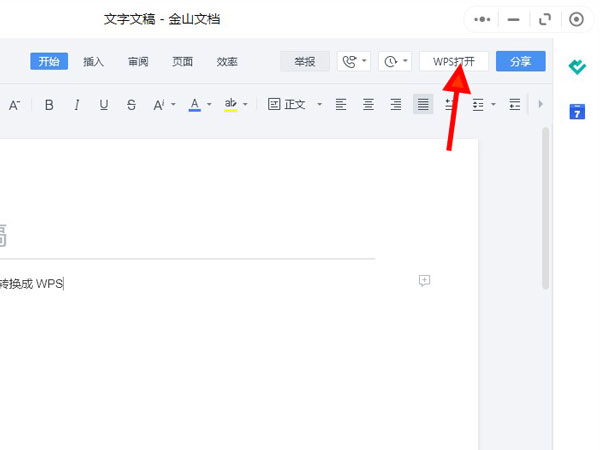This screenshot has height=450, width=600.
Task: Click the 举报 button
Action: 305,62
